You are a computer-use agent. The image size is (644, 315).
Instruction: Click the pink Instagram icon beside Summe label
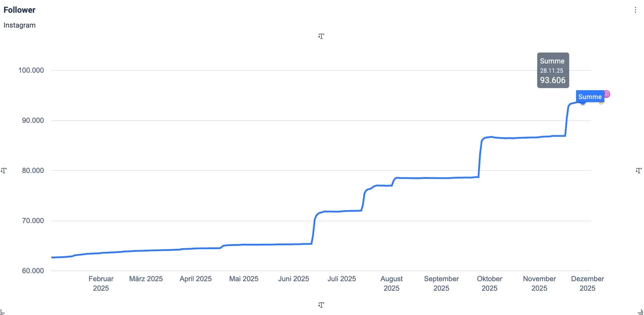pyautogui.click(x=607, y=94)
